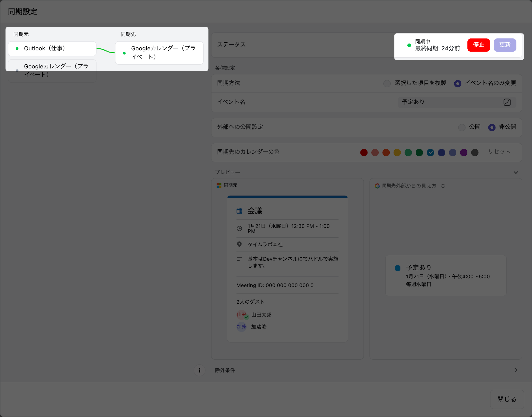Select the Googleカレンダー destination under 同期先

(159, 53)
